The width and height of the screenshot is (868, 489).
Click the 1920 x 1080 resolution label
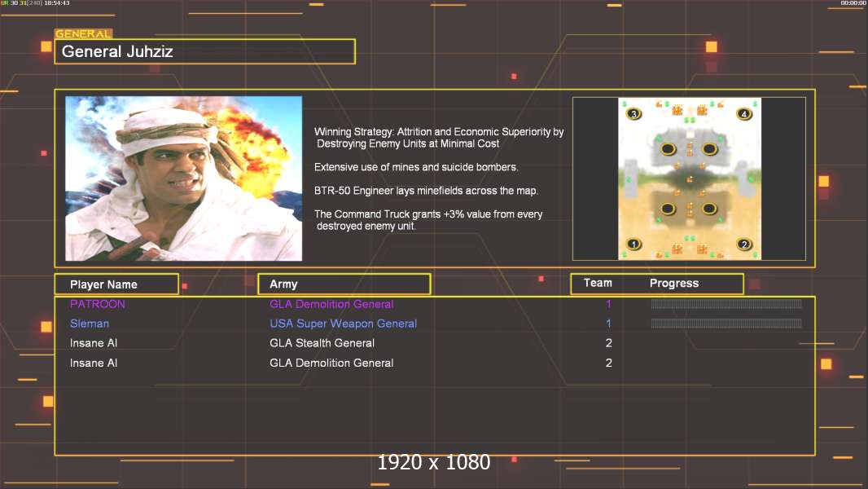[434, 462]
